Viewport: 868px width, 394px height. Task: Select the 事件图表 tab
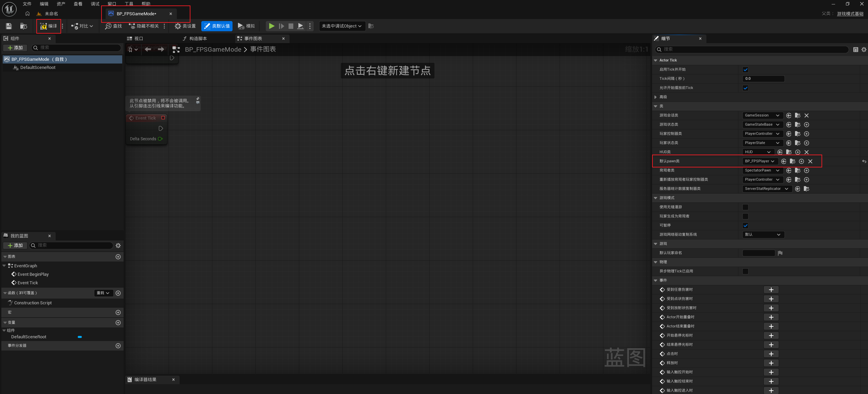click(x=253, y=39)
